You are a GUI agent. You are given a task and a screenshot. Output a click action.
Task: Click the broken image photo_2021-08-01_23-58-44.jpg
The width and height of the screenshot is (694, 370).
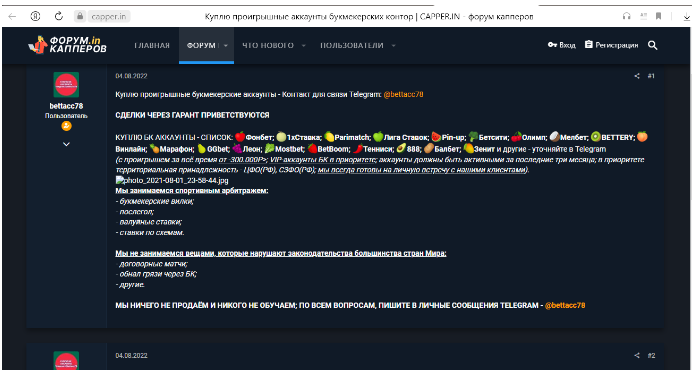(x=172, y=181)
